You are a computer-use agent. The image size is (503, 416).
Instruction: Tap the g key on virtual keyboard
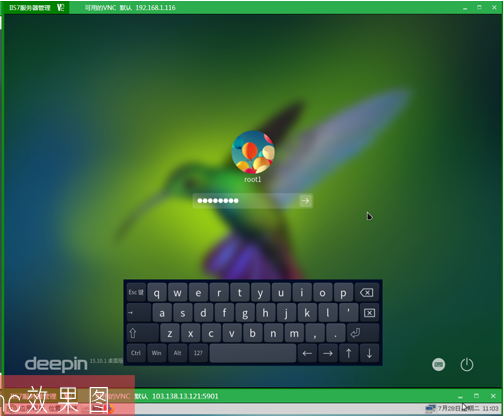point(245,313)
